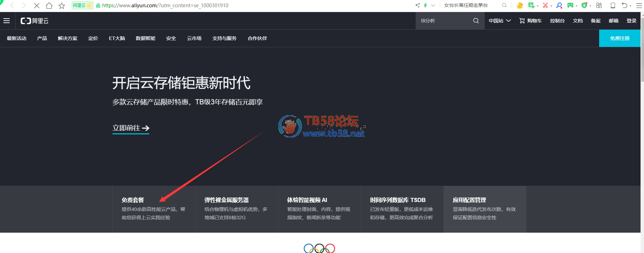This screenshot has height=253, width=644.
Task: Open Aliyun site hamburger menu
Action: pyautogui.click(x=7, y=21)
